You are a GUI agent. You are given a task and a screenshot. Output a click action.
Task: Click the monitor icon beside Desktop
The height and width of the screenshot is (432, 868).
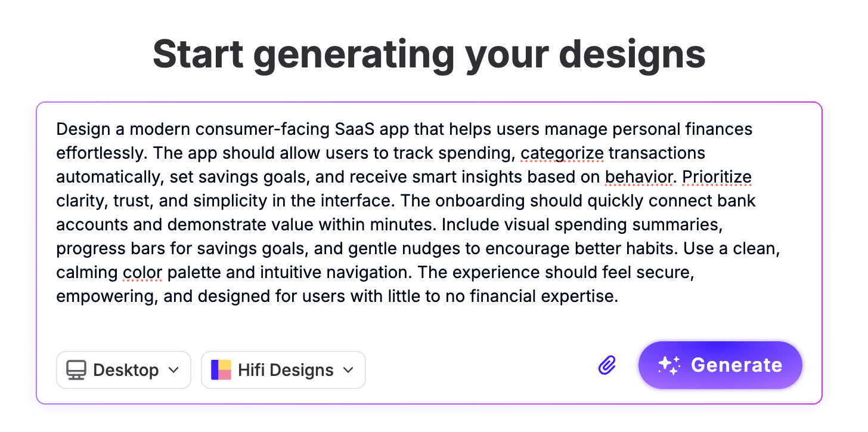(76, 370)
